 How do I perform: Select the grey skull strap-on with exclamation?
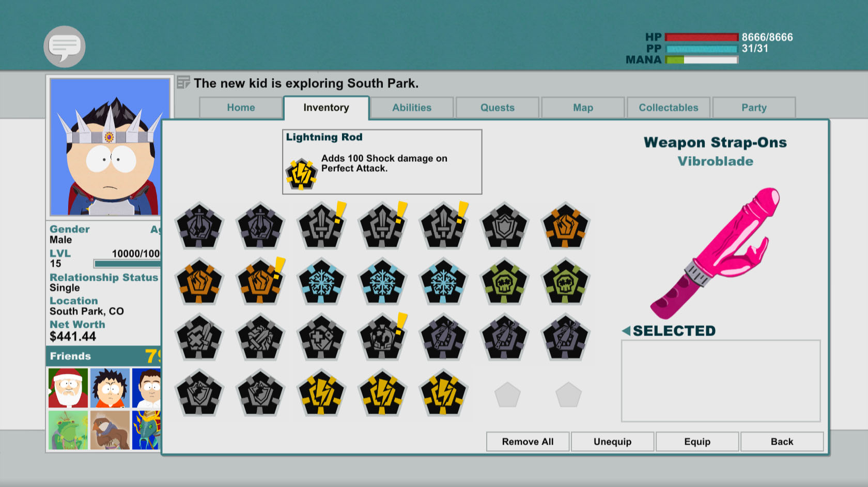382,338
